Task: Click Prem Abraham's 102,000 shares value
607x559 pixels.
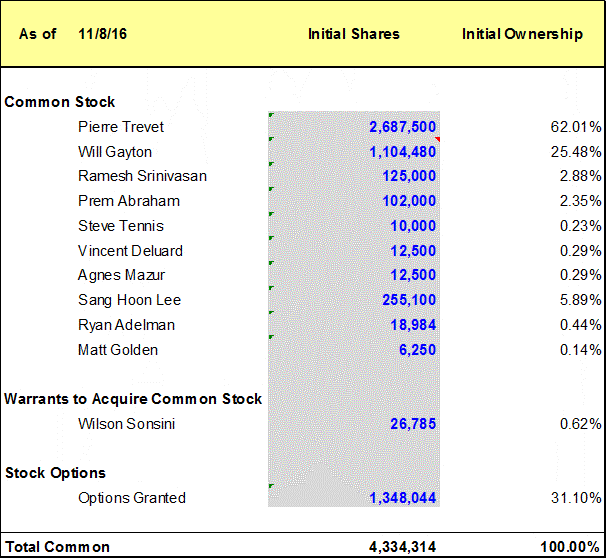Action: tap(408, 201)
